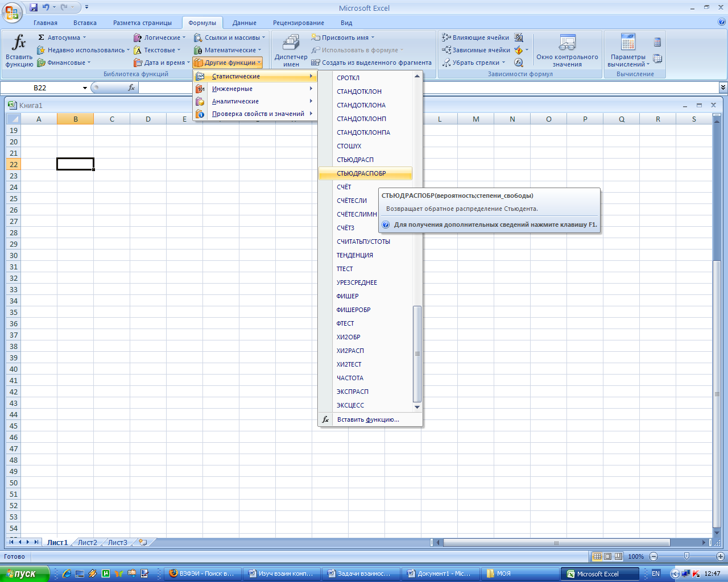Click the zoom slider handle
The height and width of the screenshot is (582, 728).
686,556
